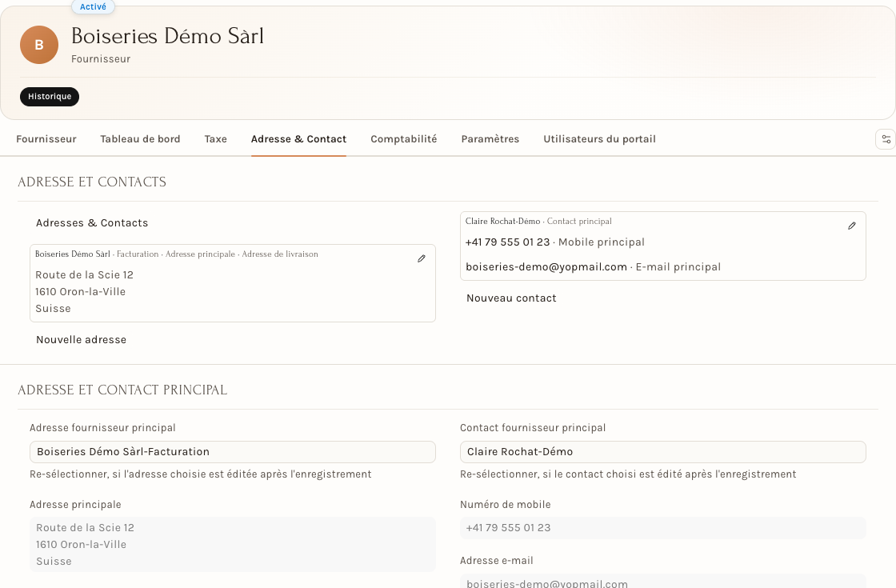Click boiseries-demo@yopmail.com in contact card

(x=546, y=267)
